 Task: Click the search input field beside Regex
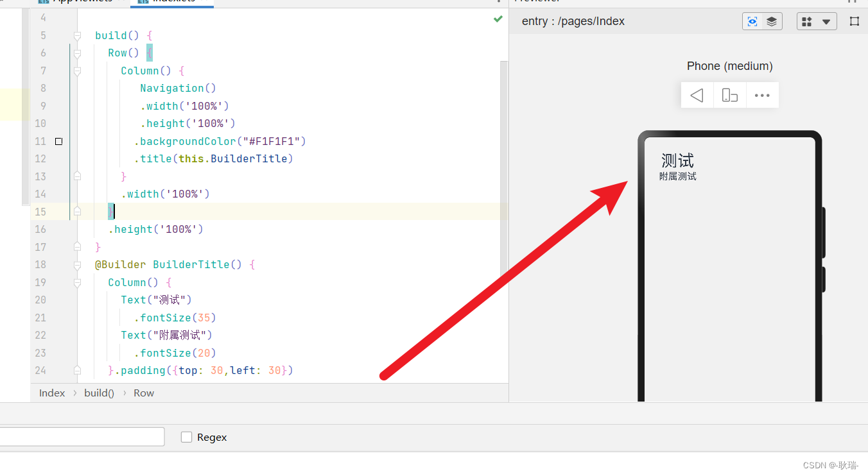click(82, 437)
